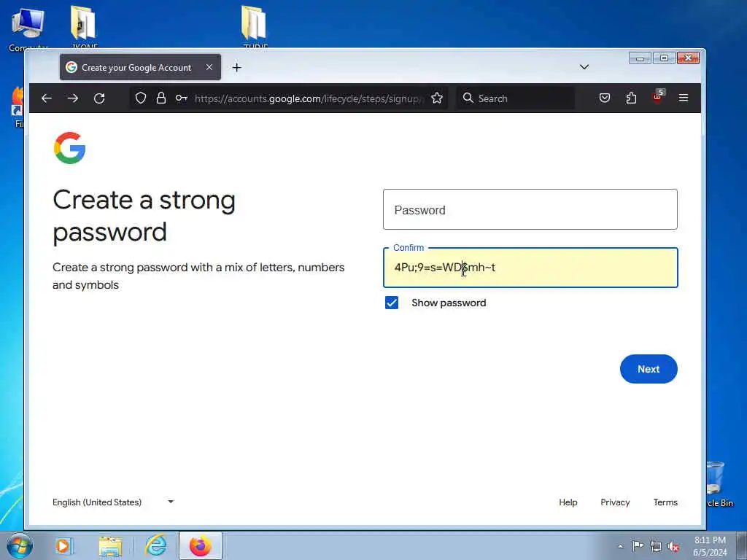Click inside the Confirm password field
Screen dimensions: 747x560
[x=530, y=268]
